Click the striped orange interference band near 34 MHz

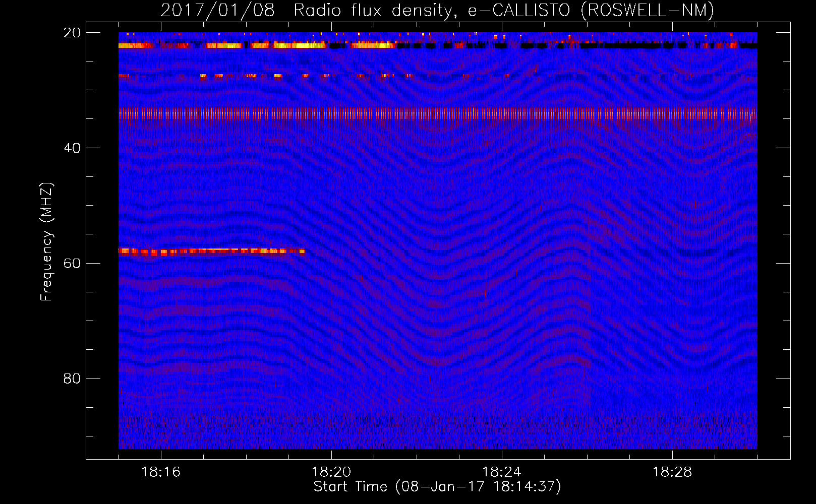[438, 114]
